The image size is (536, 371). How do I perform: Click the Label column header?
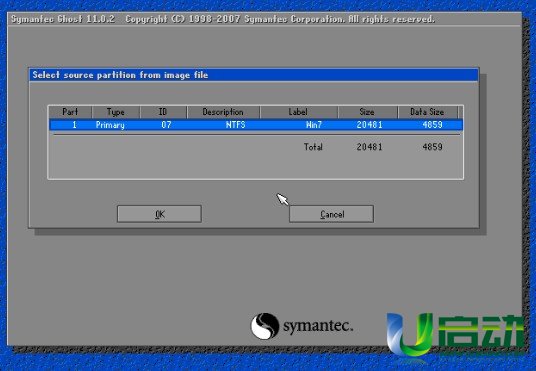[298, 112]
